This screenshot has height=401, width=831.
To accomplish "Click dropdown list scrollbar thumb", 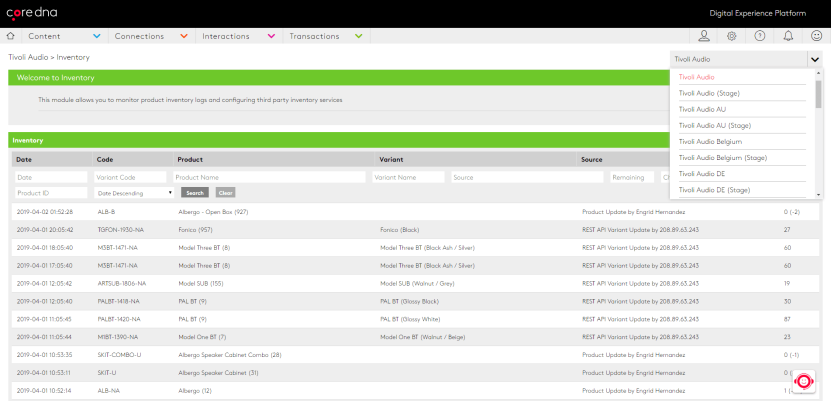I will [x=818, y=94].
